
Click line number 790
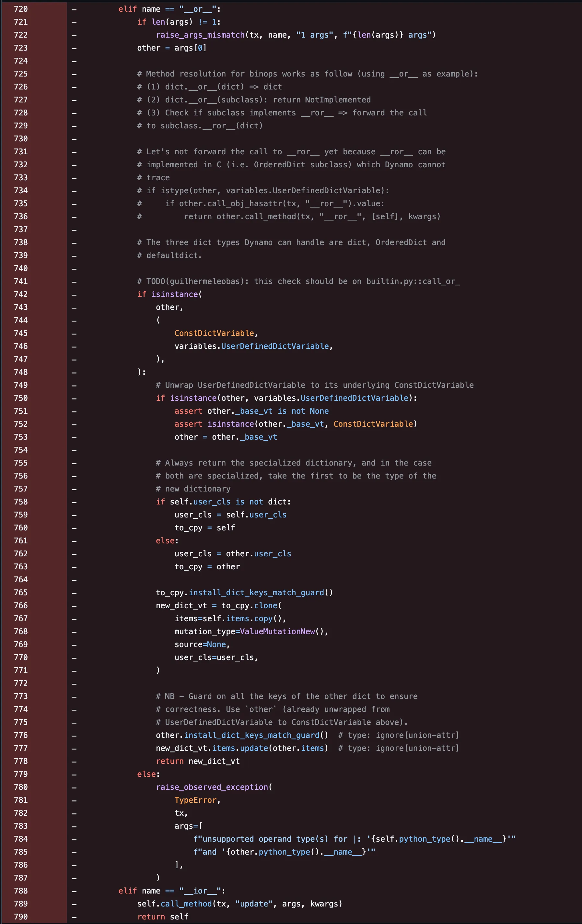pos(21,917)
